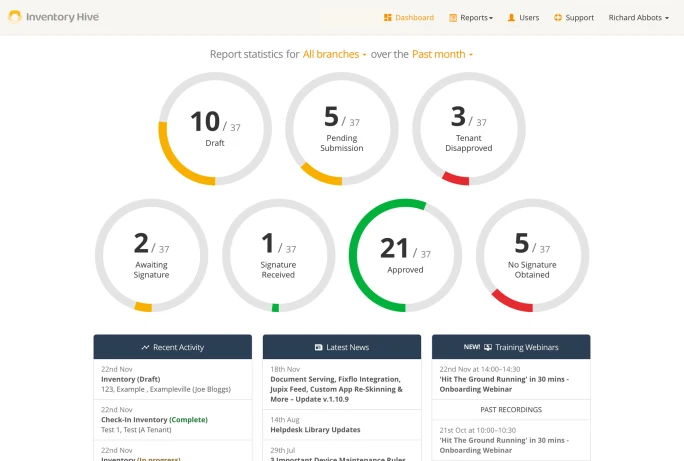Screen dimensions: 684x461
Task: Go to the Users page
Action: pos(523,17)
